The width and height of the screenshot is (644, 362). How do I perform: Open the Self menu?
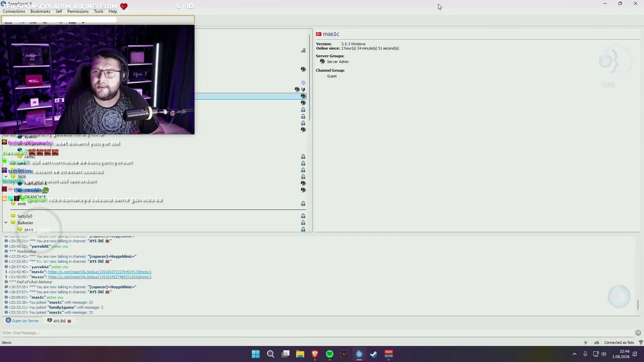click(59, 11)
